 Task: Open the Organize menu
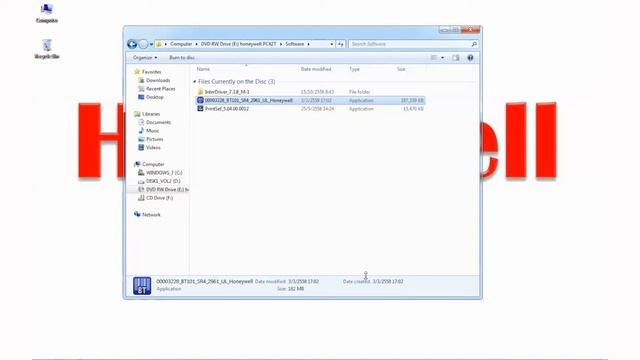click(x=145, y=58)
